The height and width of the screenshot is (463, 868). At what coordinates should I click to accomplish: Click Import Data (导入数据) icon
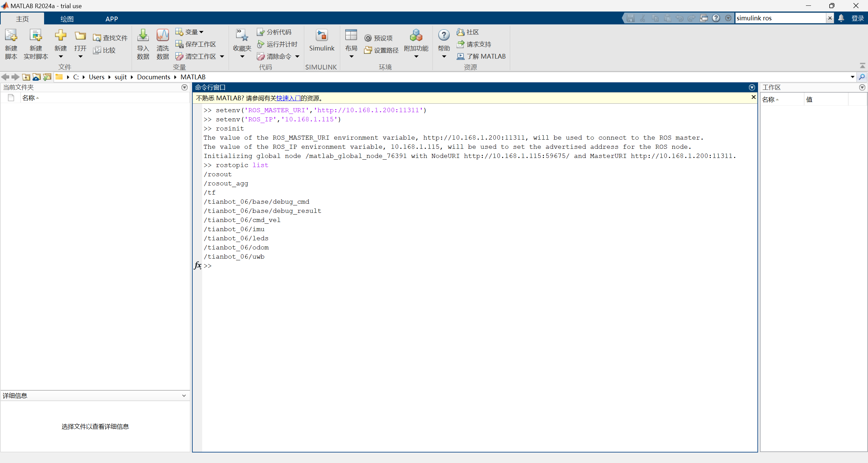point(143,36)
